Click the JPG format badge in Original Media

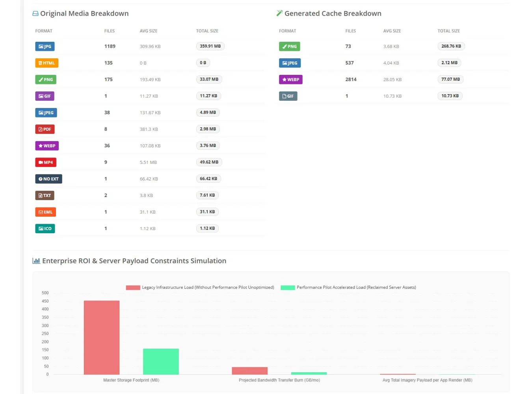click(45, 46)
